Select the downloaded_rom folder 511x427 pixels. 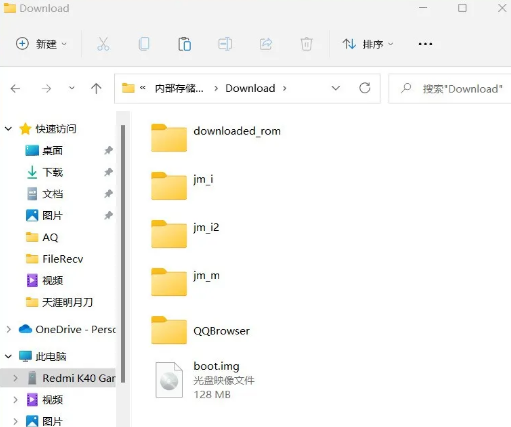pyautogui.click(x=216, y=138)
